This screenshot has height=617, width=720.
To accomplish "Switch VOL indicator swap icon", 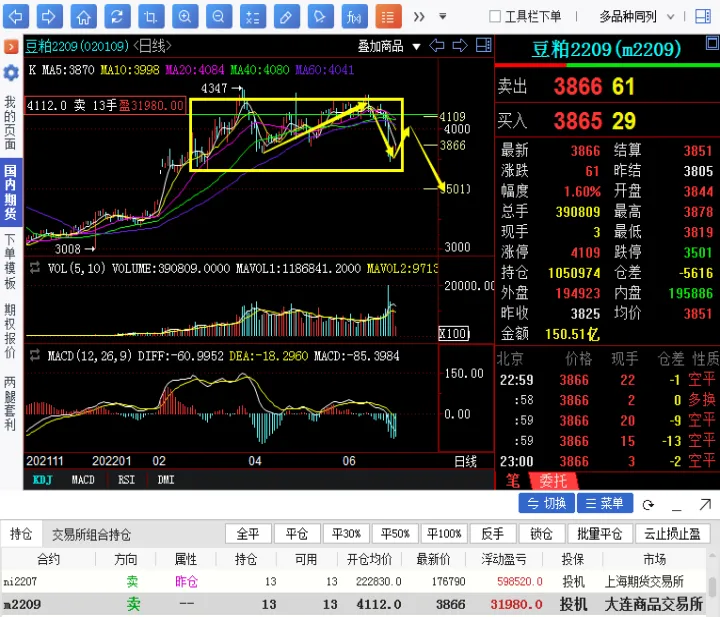I will (35, 268).
